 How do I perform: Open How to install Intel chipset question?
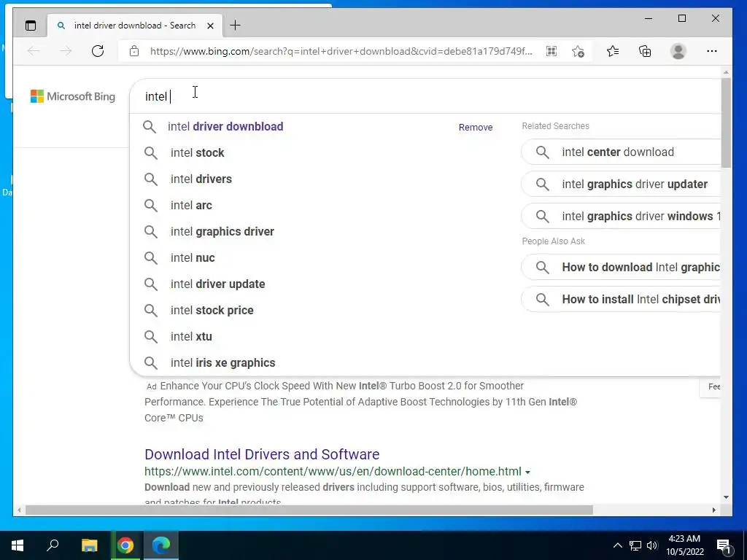621,299
